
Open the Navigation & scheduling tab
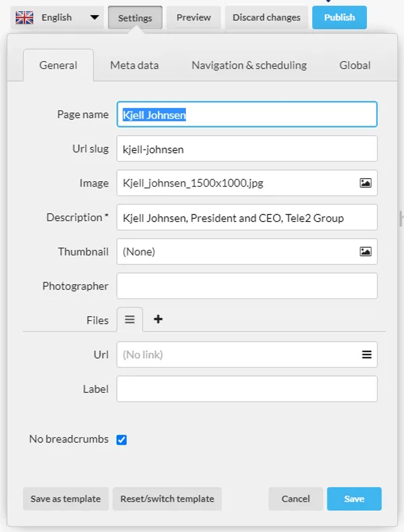tap(250, 65)
